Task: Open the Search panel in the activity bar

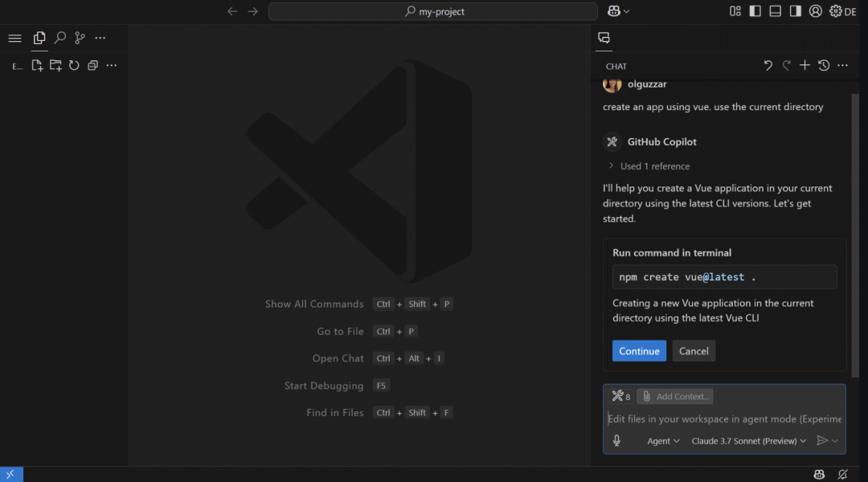Action: pyautogui.click(x=59, y=38)
